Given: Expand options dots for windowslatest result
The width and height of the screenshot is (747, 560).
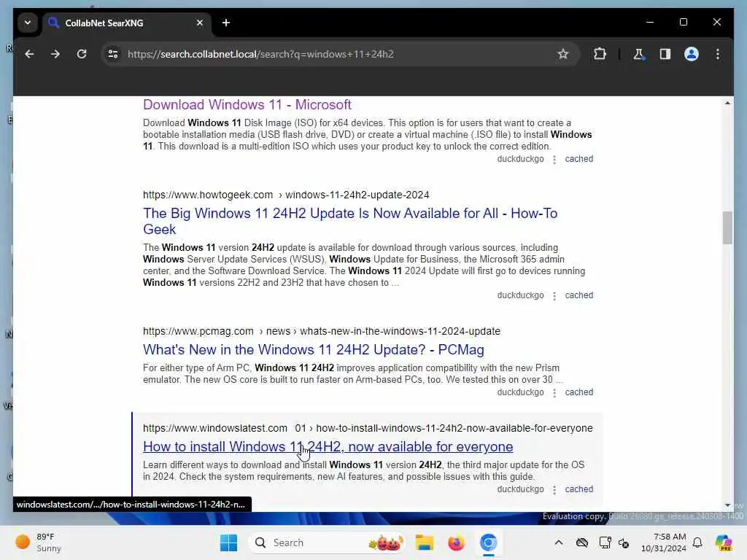Looking at the screenshot, I should coord(554,491).
